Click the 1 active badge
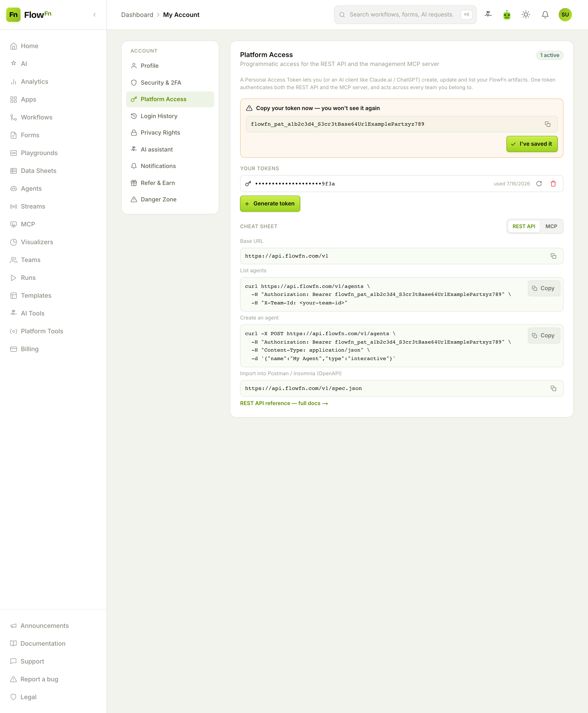Image resolution: width=588 pixels, height=713 pixels. click(x=549, y=55)
